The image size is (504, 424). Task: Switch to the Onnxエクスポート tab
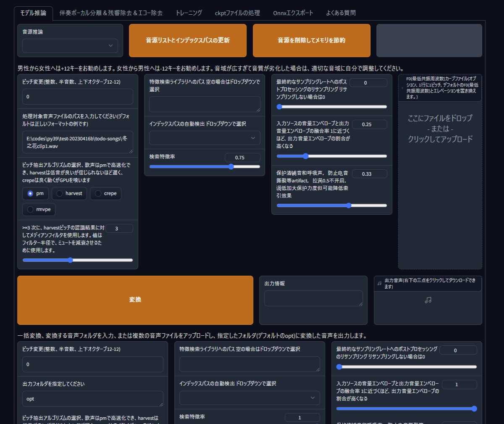pos(293,13)
